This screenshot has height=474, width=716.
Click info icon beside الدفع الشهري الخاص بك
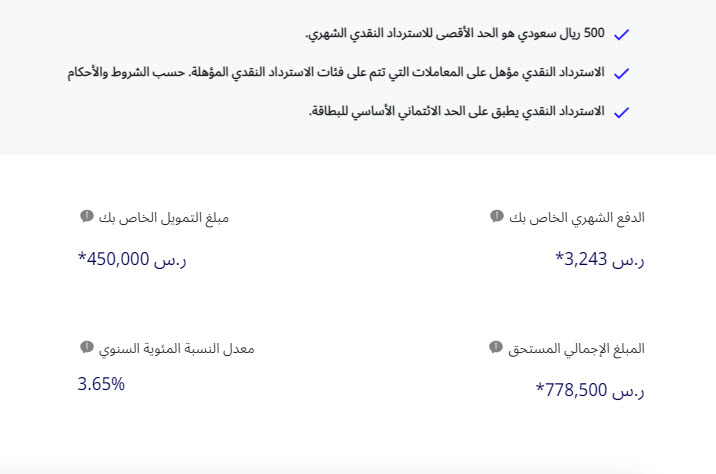496,216
